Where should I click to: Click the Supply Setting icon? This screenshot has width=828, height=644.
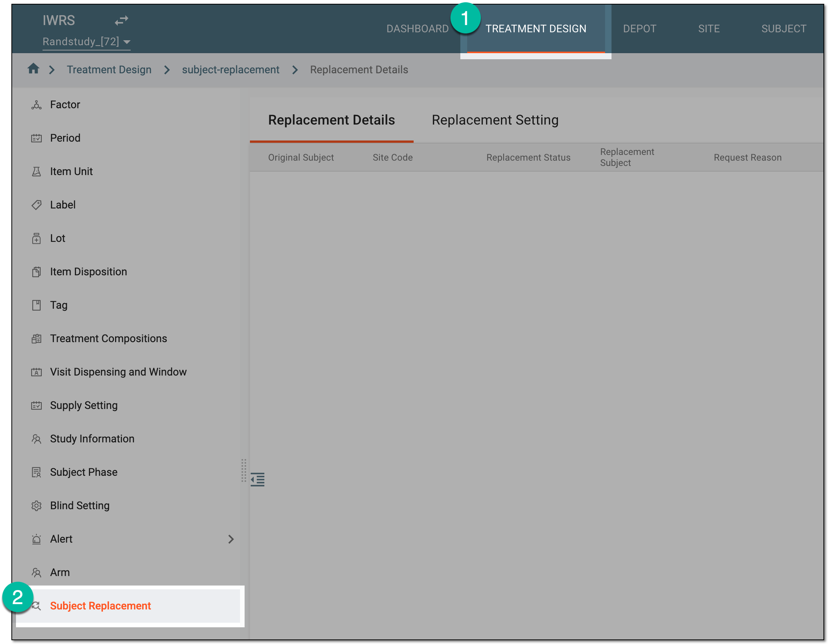pos(36,406)
